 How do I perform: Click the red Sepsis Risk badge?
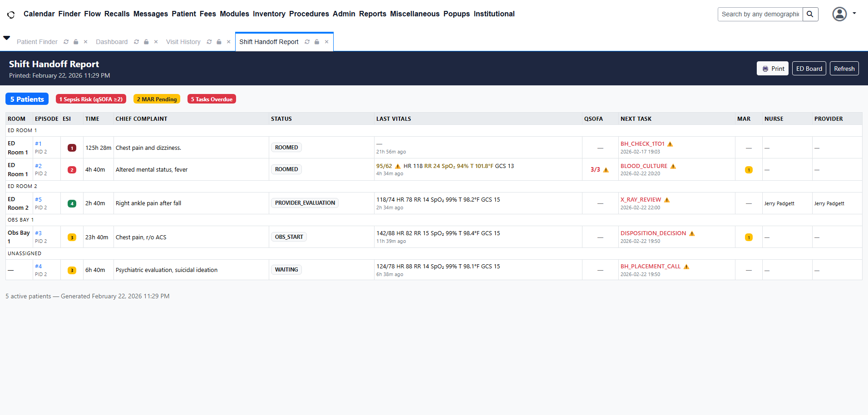coord(91,99)
